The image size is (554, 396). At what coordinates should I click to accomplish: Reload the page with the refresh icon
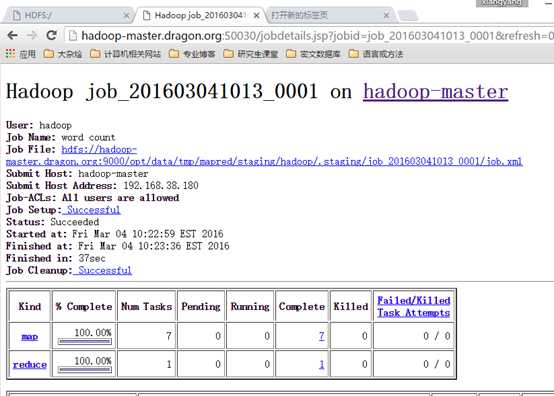click(x=52, y=35)
